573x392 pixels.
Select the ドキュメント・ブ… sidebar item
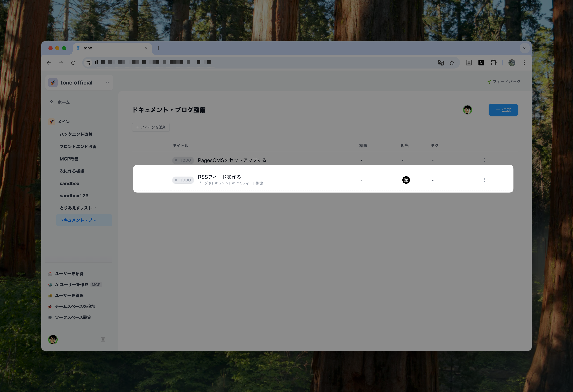click(x=84, y=220)
